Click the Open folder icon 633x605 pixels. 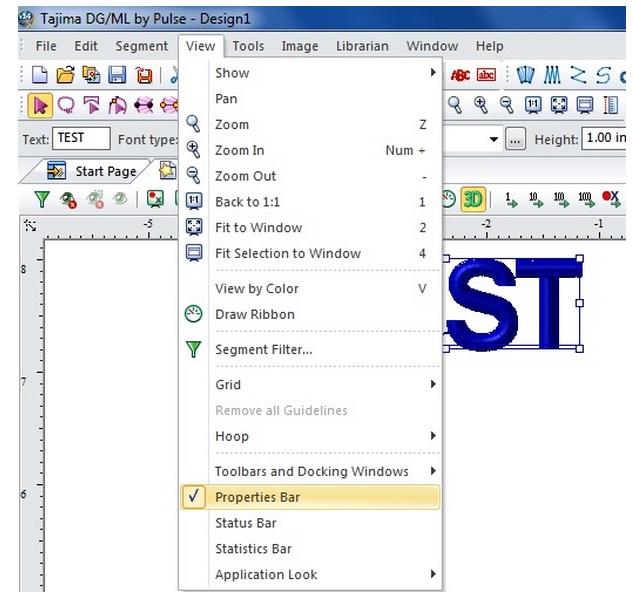pos(65,75)
